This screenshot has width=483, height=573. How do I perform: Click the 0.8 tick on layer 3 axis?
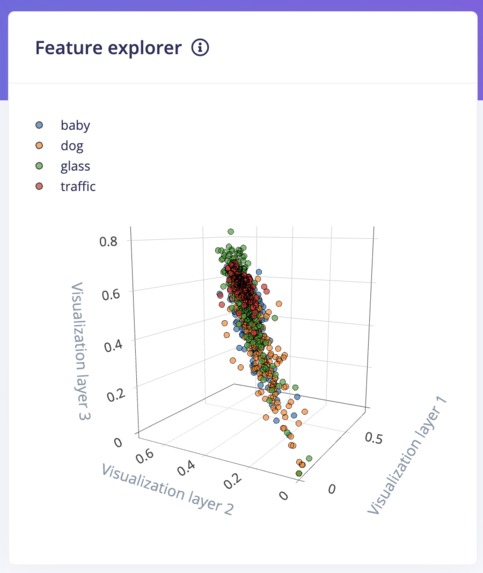click(x=109, y=242)
